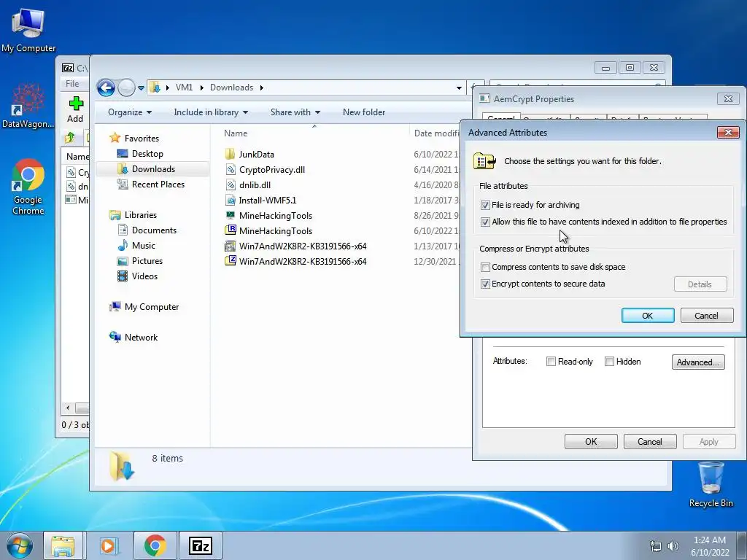Open Documents library
Image resolution: width=747 pixels, height=560 pixels.
154,230
